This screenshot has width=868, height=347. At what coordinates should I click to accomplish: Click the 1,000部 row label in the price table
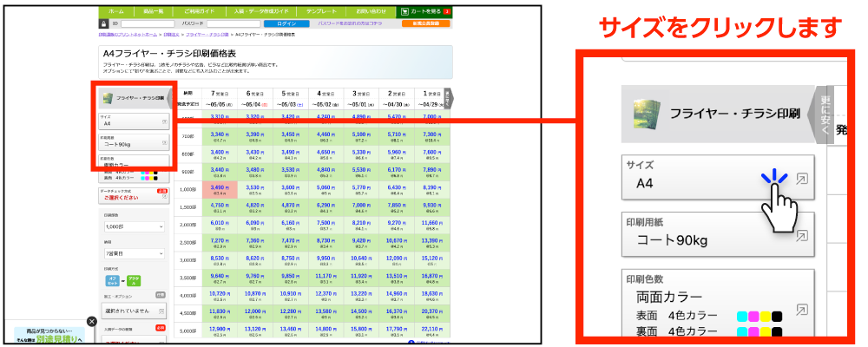(x=187, y=190)
